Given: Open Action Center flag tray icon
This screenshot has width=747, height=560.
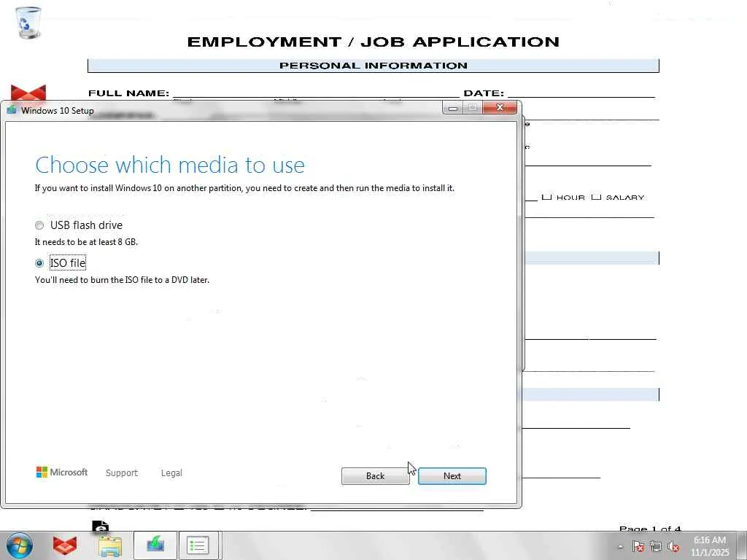Looking at the screenshot, I should click(x=638, y=547).
